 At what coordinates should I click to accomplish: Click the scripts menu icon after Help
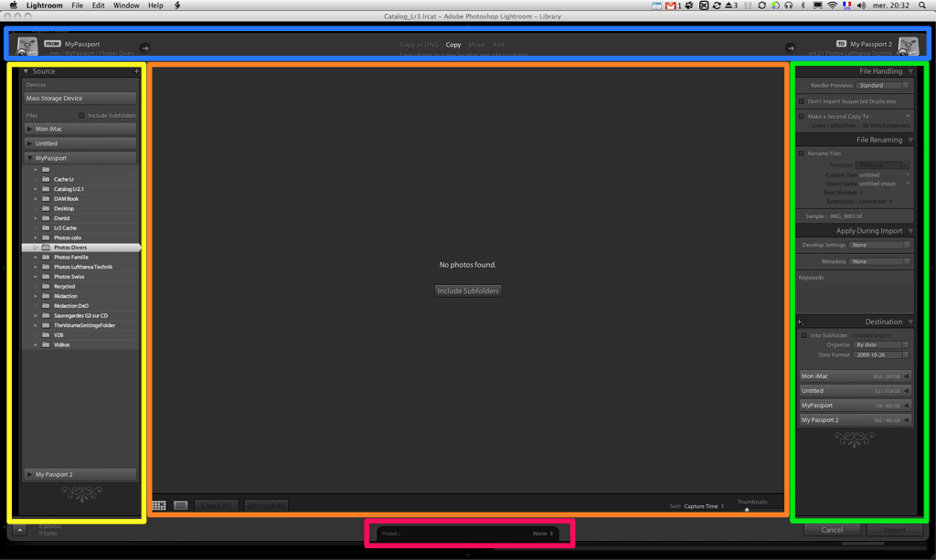pyautogui.click(x=177, y=5)
